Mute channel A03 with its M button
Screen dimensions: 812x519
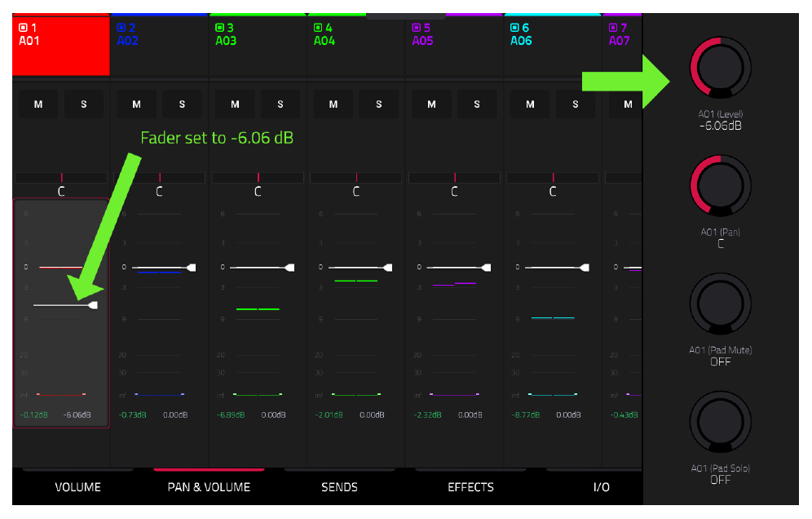[235, 104]
